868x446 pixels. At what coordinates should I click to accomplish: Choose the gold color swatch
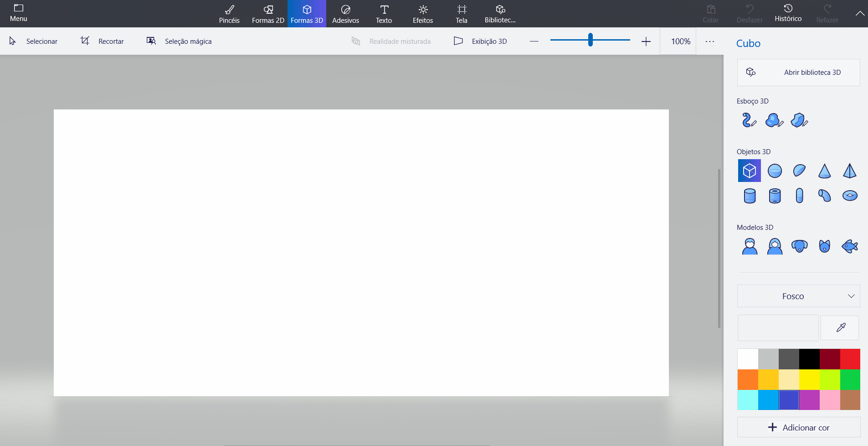point(768,379)
